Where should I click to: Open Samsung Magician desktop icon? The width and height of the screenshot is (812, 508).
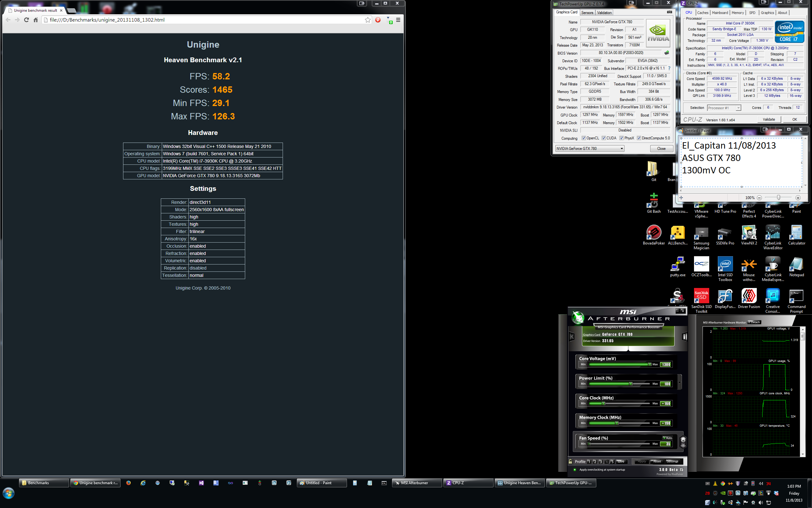tap(701, 238)
